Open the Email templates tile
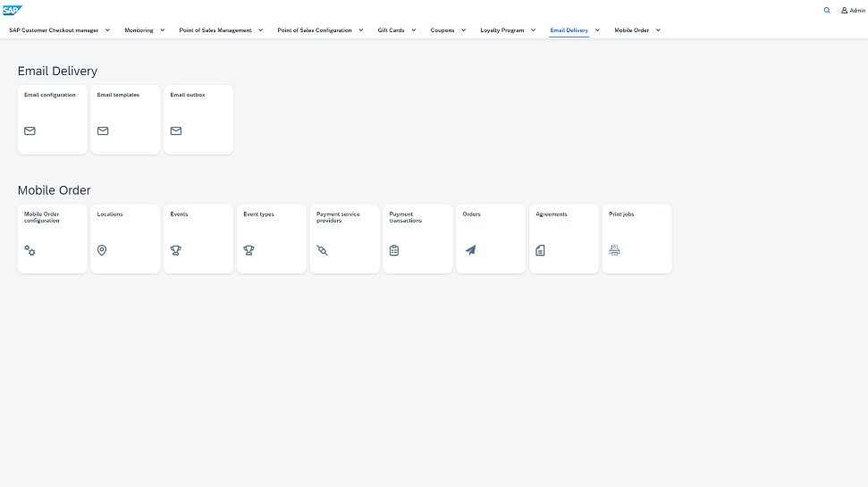The width and height of the screenshot is (868, 487). tap(125, 119)
